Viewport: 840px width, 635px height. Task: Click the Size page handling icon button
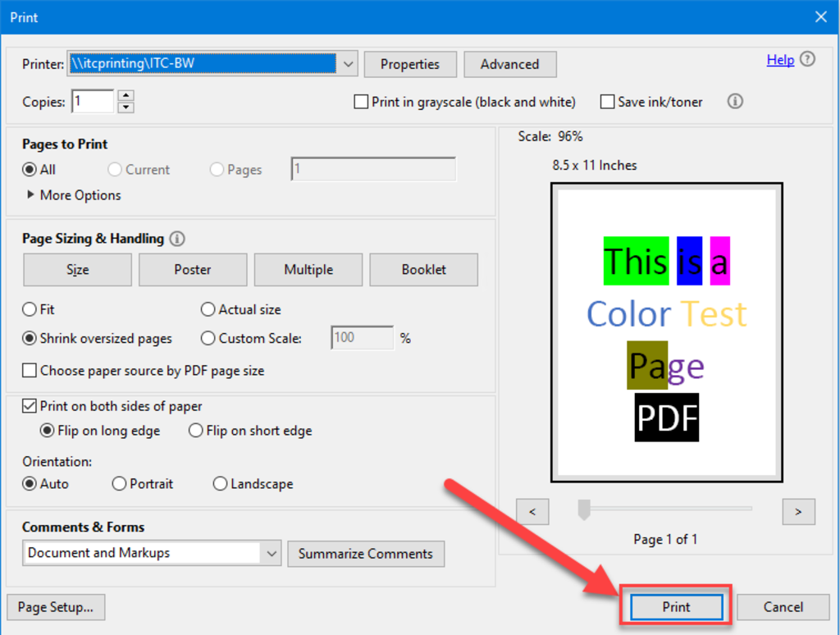pyautogui.click(x=76, y=269)
